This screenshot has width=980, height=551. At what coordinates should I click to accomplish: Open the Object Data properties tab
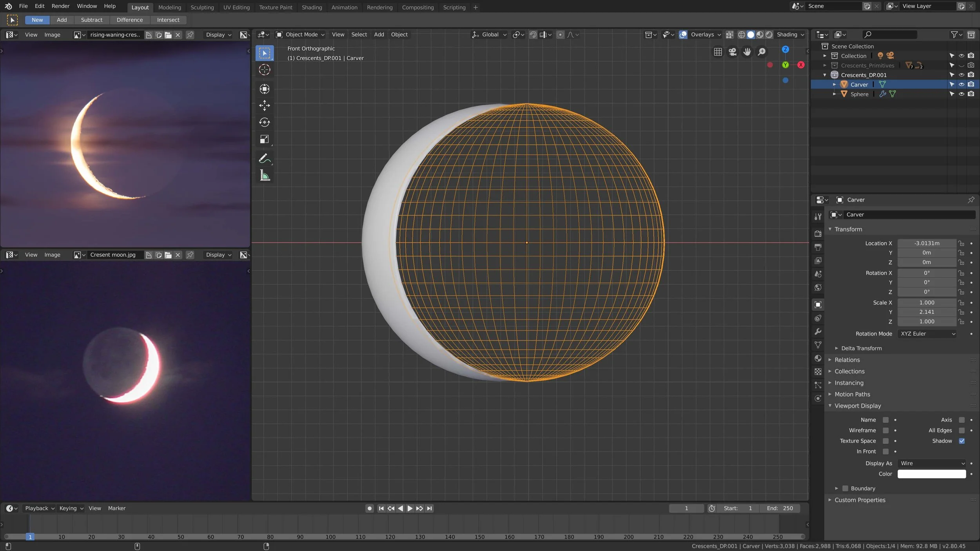818,345
